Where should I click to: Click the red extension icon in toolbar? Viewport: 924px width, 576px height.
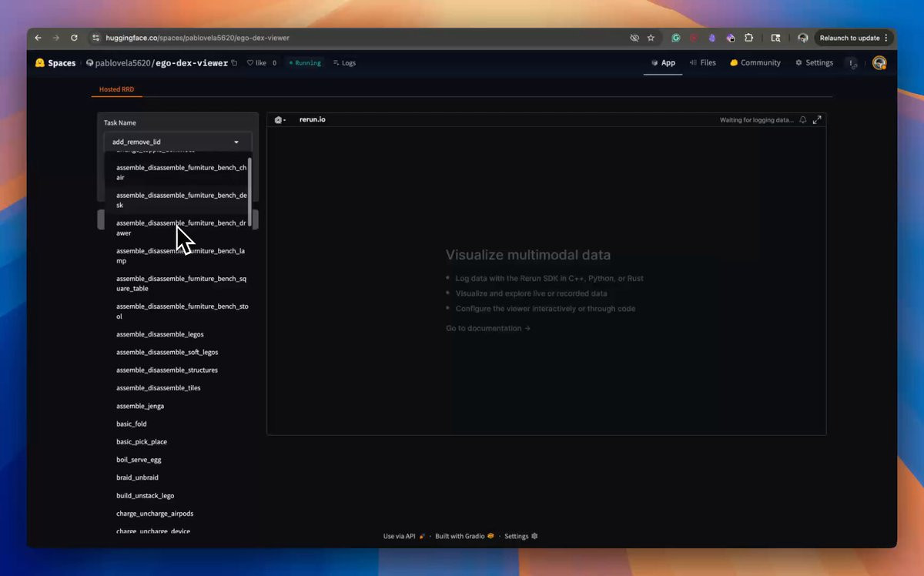(x=694, y=38)
